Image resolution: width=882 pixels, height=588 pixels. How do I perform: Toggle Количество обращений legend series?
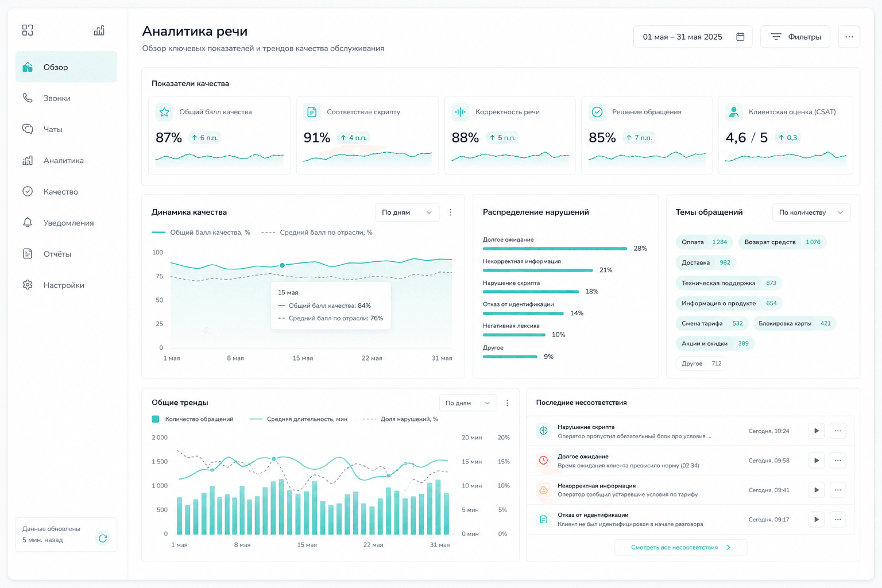[193, 419]
